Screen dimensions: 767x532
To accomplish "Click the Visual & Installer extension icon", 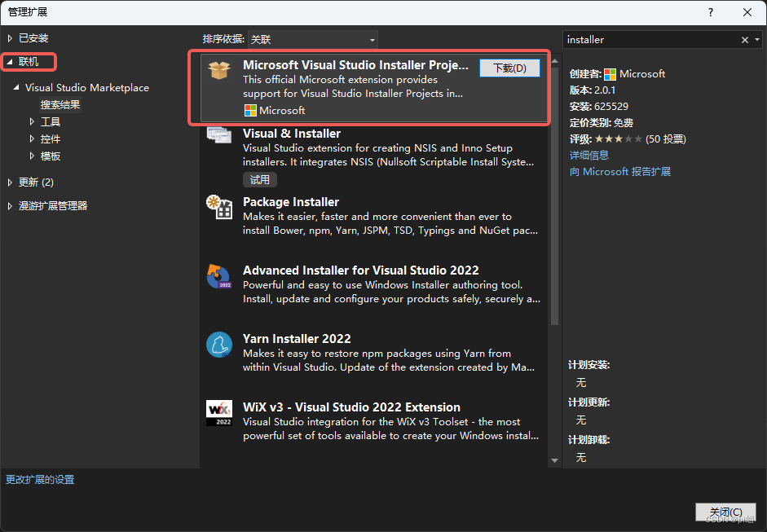I will pyautogui.click(x=218, y=134).
